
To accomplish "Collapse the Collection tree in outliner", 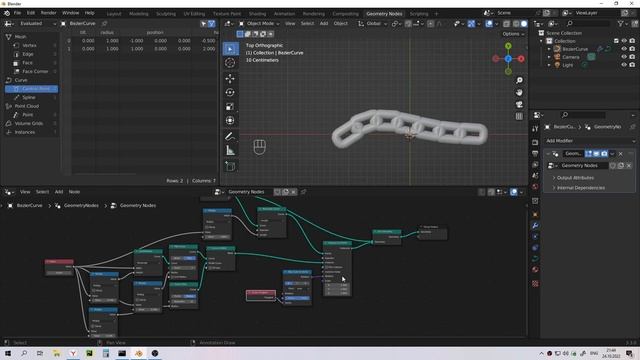I will [542, 41].
